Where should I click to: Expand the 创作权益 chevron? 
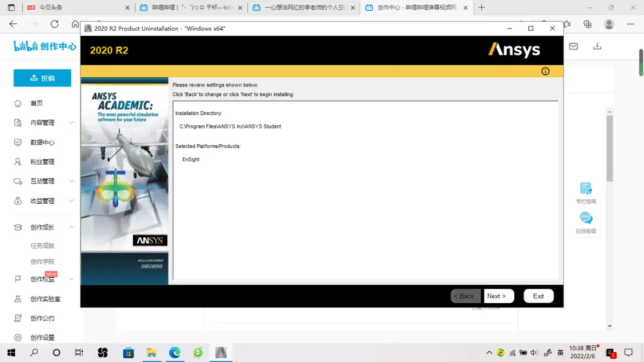(71, 279)
